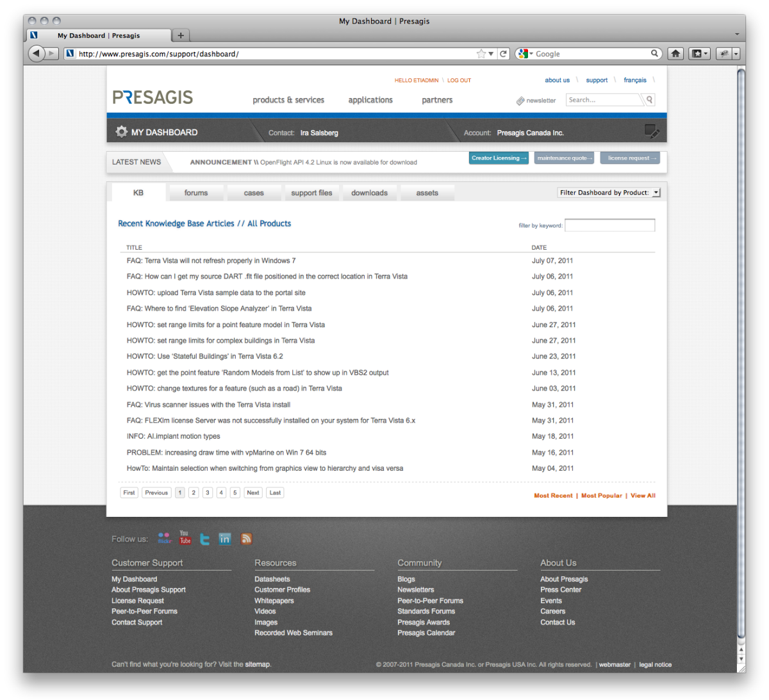Screen dimensions: 769x700
Task: Open the legal notice link
Action: tap(656, 665)
